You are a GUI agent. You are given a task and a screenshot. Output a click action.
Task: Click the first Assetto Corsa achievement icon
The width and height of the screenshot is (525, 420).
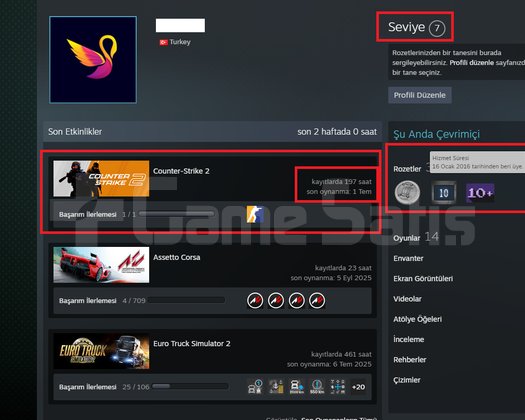[x=255, y=300]
